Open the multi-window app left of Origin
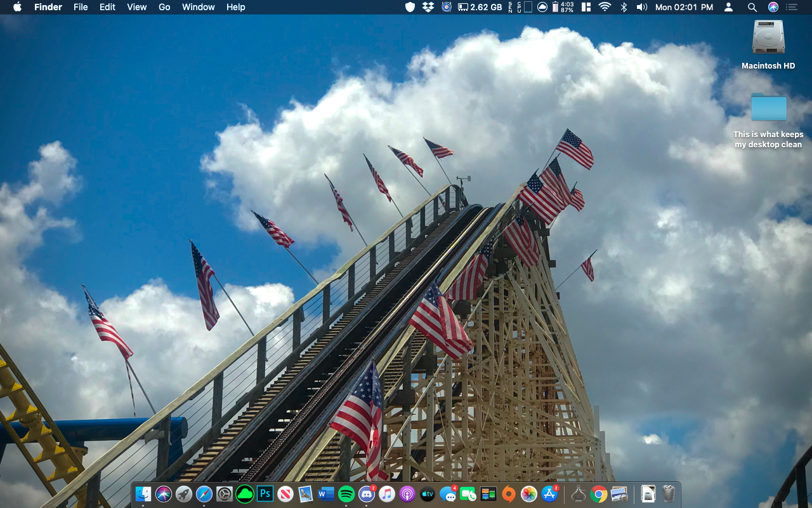This screenshot has height=508, width=812. click(488, 493)
